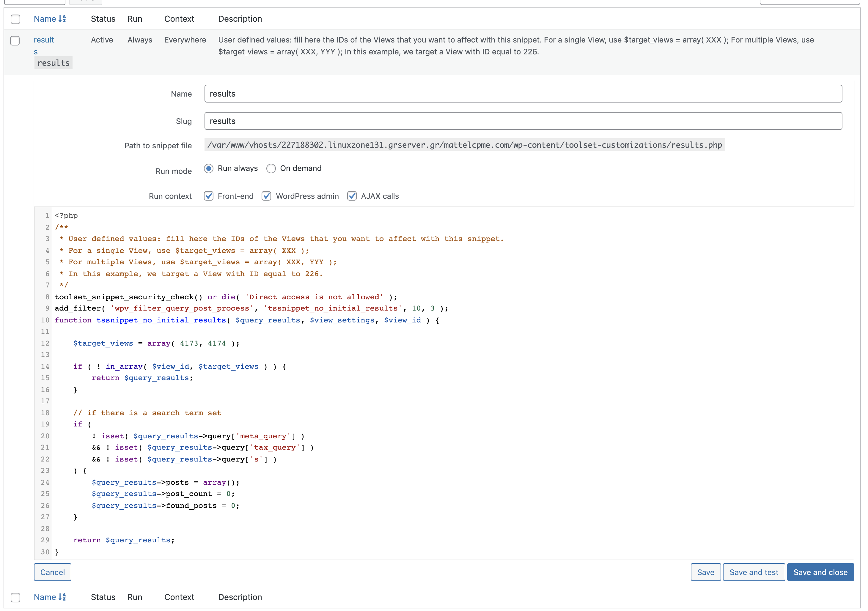The width and height of the screenshot is (868, 611).
Task: Click line number 30 in the editor gutter
Action: [45, 552]
